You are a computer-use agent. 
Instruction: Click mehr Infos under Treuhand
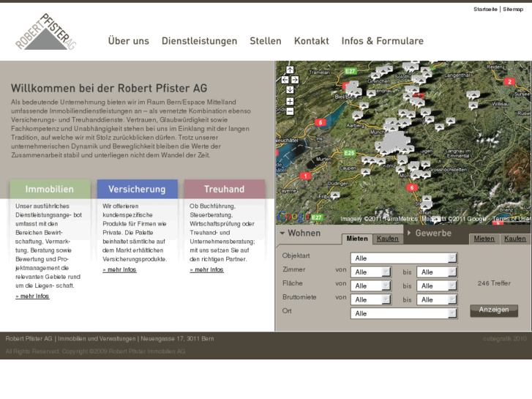206,269
